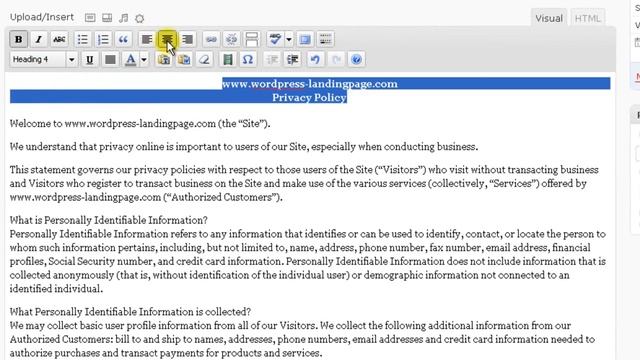Click 'What is Personally Identifiable Information?' line
Screen dimensions: 640x360
pyautogui.click(x=109, y=220)
